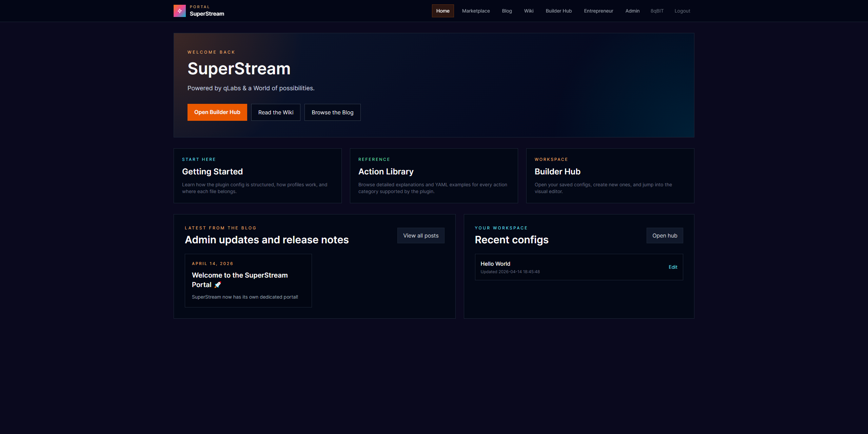Click the orange Open Builder Hub button
The height and width of the screenshot is (434, 868).
[217, 112]
